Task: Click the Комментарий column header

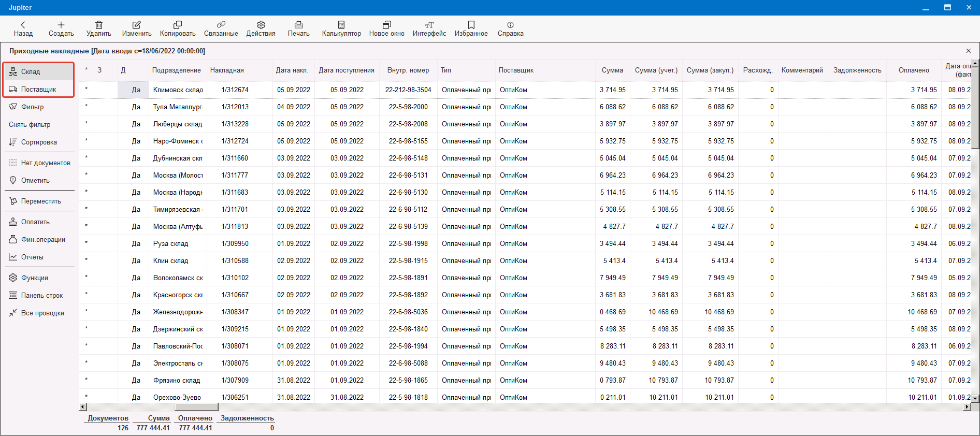Action: (802, 70)
